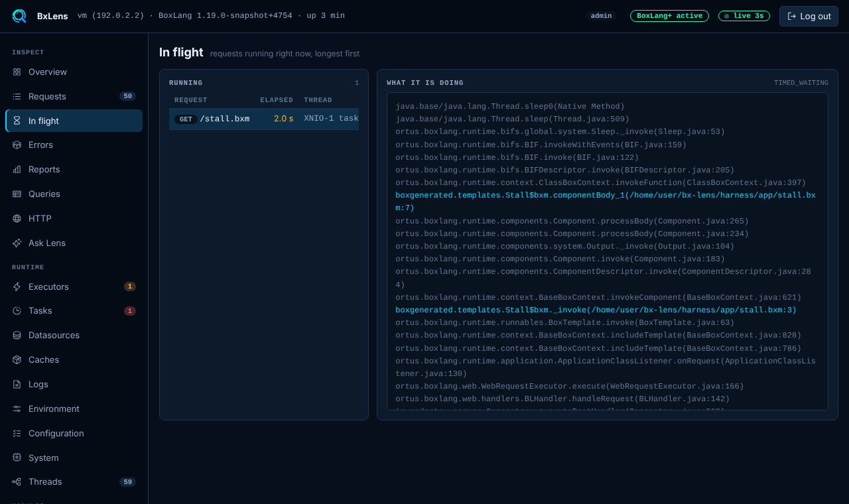Image resolution: width=849 pixels, height=504 pixels.
Task: Click the Threads count badge 59
Action: coord(127,481)
